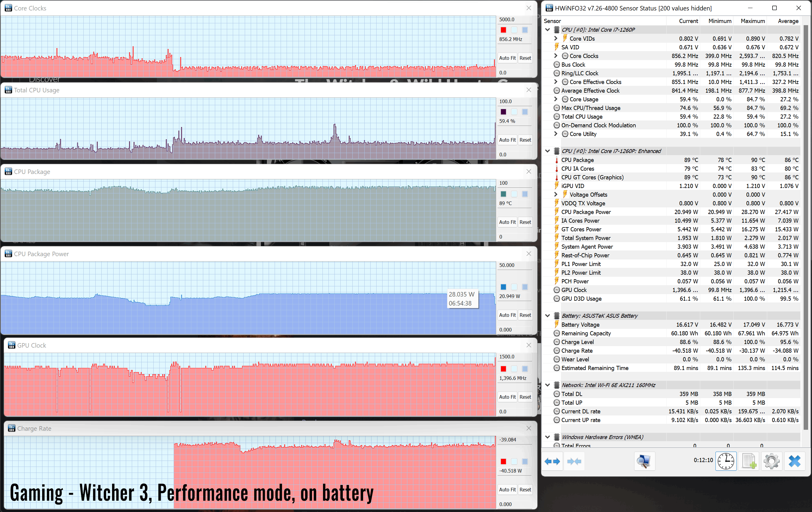The height and width of the screenshot is (512, 812).
Task: Click Auto Fit in Charge Rate graph
Action: [x=507, y=489]
